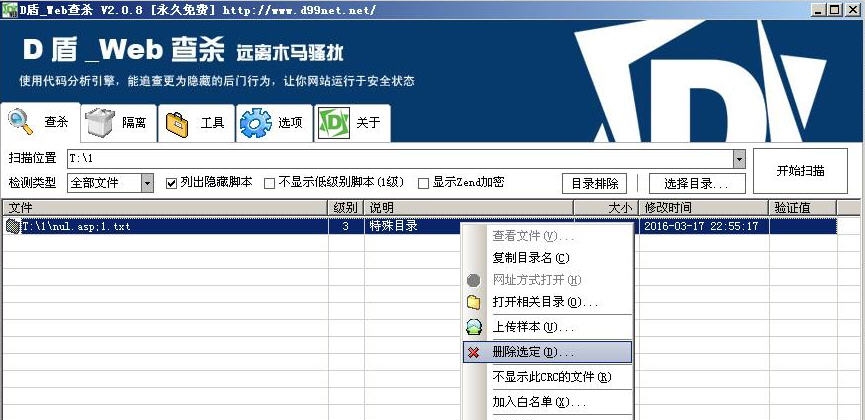Sort by the 级别 column header

pyautogui.click(x=346, y=208)
